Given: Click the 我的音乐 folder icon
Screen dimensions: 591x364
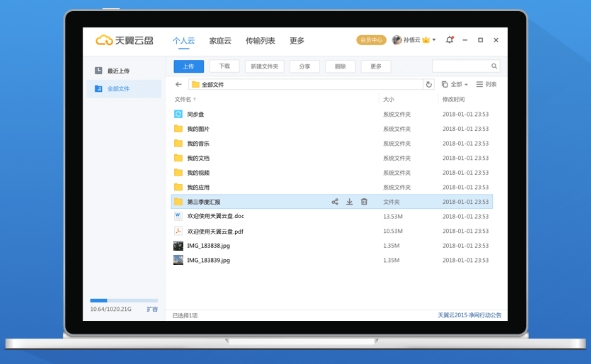Looking at the screenshot, I should pyautogui.click(x=178, y=143).
